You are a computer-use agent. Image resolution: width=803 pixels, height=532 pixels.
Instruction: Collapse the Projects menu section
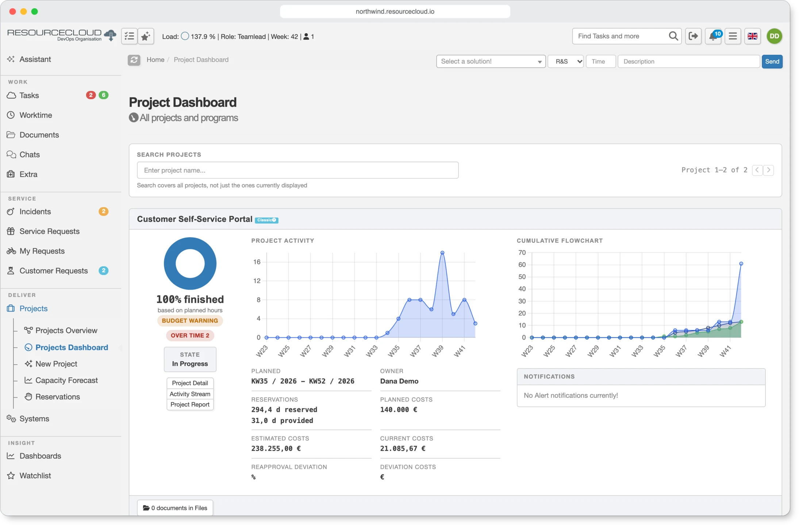click(34, 309)
